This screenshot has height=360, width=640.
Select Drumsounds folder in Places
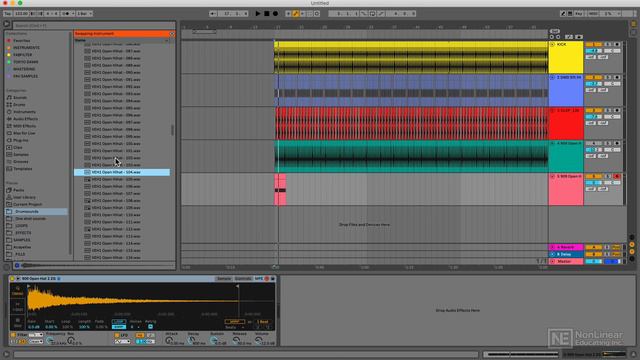click(36, 211)
